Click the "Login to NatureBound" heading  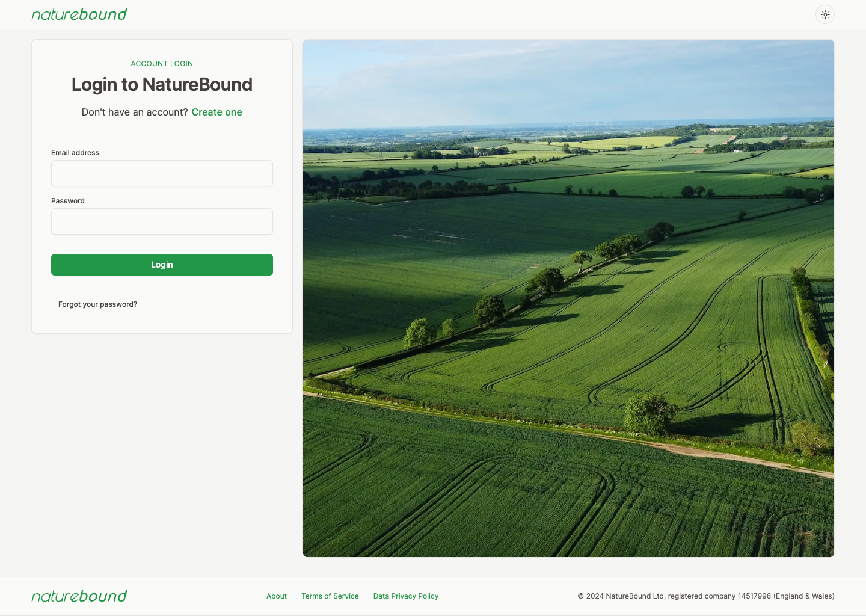coord(162,85)
